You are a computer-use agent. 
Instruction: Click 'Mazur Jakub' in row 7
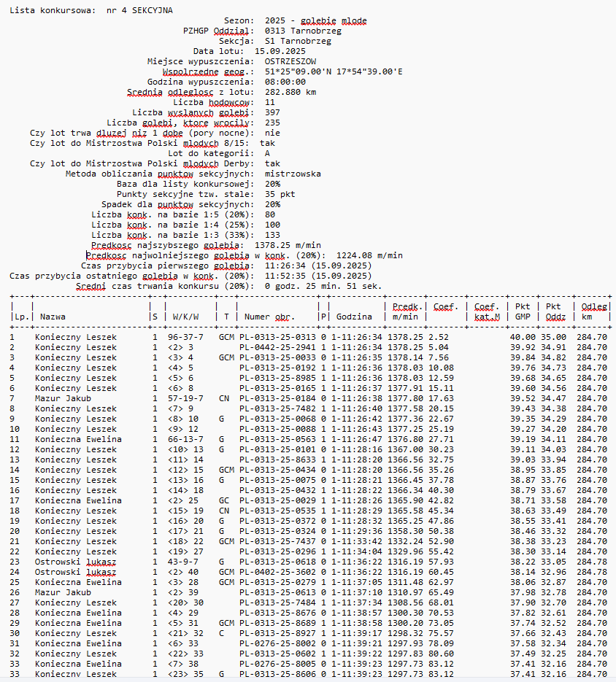60,398
